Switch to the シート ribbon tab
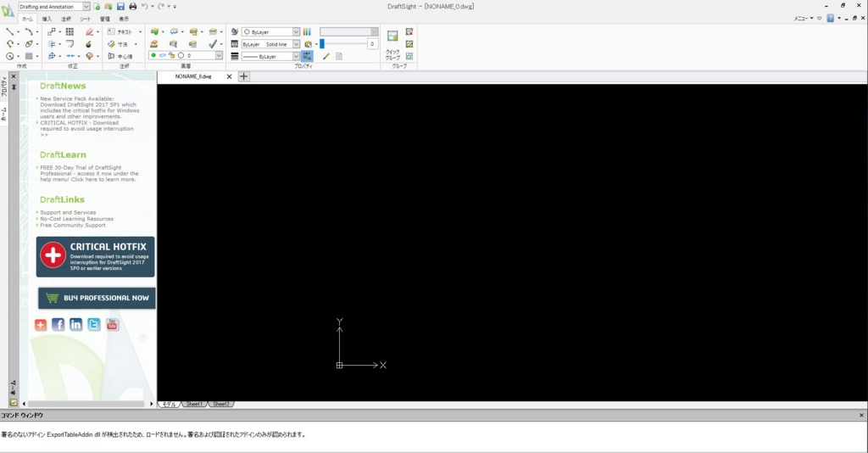Viewport: 868px width, 453px height. (86, 19)
